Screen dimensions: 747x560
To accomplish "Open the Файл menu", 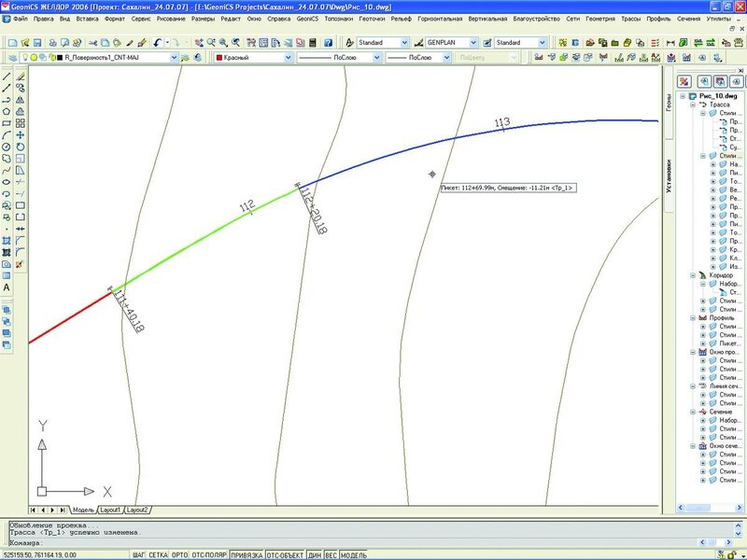I will click(21, 19).
